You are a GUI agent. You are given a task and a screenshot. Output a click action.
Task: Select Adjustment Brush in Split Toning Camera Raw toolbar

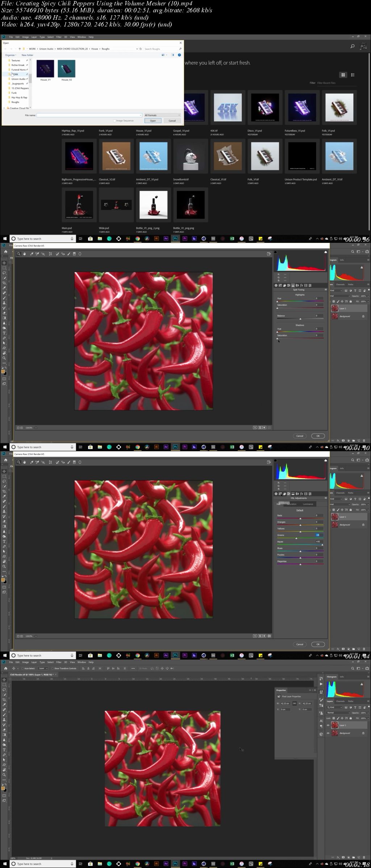click(x=68, y=254)
